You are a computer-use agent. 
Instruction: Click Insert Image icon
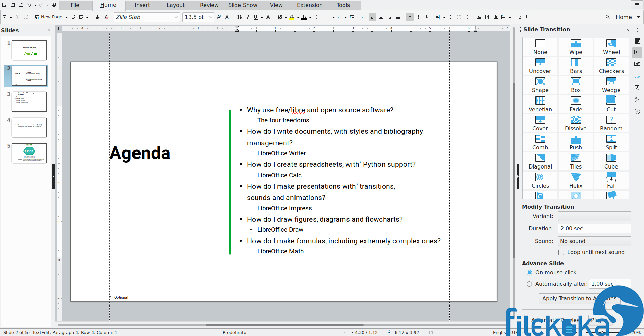[x=479, y=17]
